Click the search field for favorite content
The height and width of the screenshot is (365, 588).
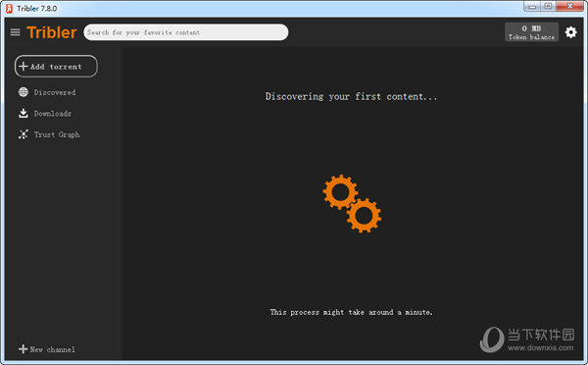click(x=186, y=32)
